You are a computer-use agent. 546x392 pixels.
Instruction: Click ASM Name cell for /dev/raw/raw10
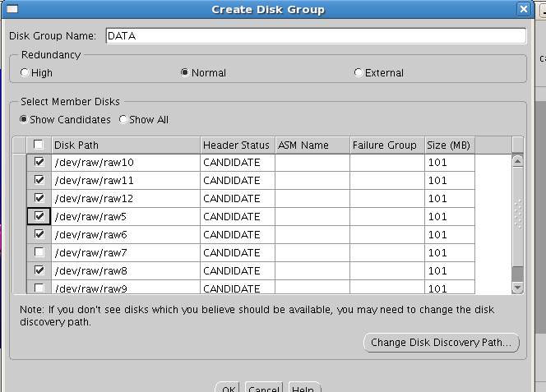click(312, 163)
